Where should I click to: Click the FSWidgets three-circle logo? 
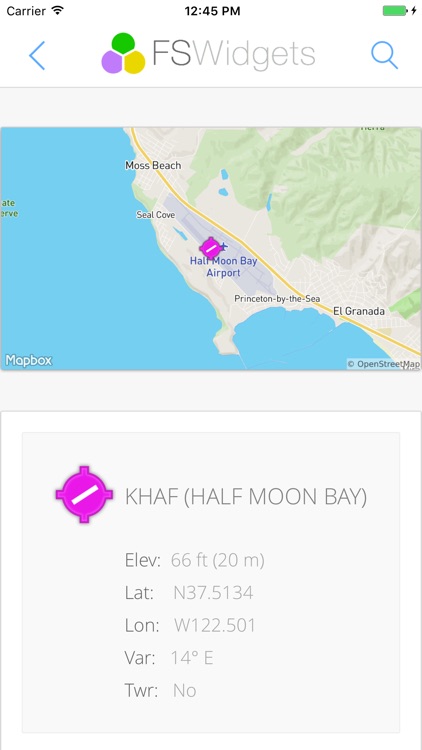tap(123, 54)
